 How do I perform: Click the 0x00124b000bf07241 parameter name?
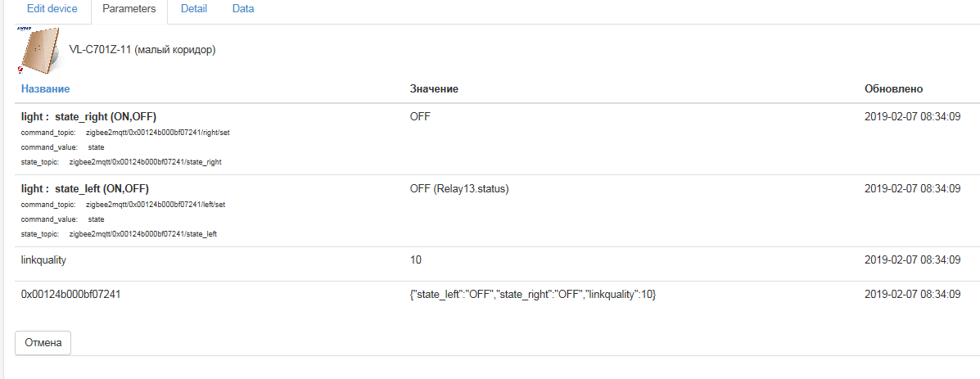click(x=72, y=294)
